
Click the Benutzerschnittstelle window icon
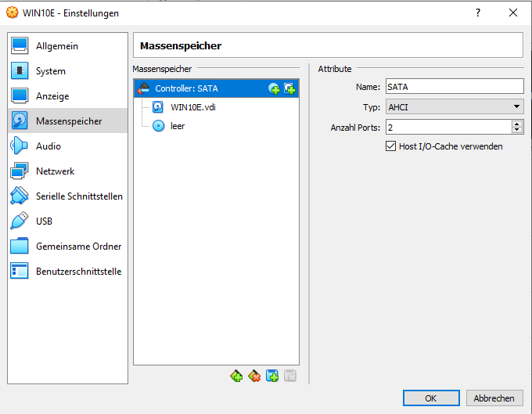(20, 271)
